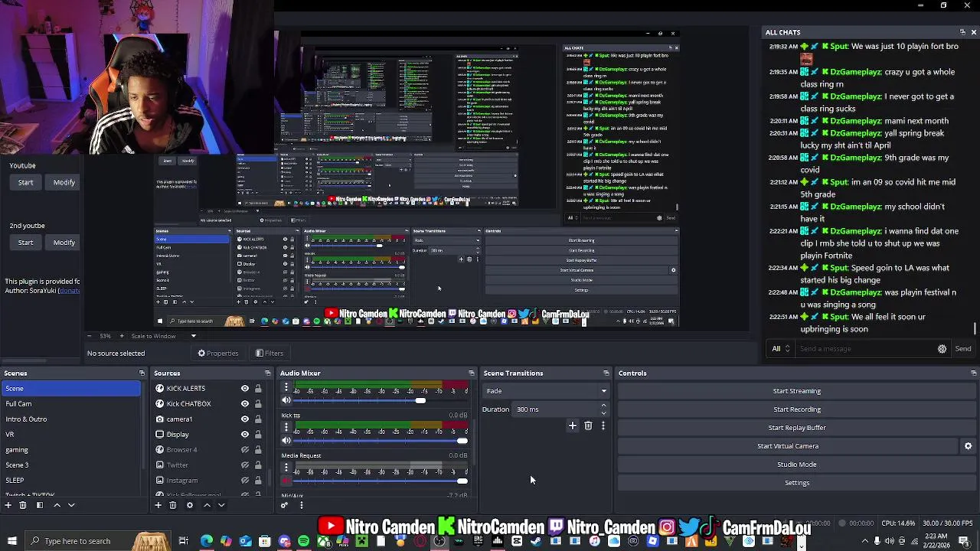This screenshot has height=551, width=980.
Task: Pop out the All Chats dock
Action: pos(962,32)
